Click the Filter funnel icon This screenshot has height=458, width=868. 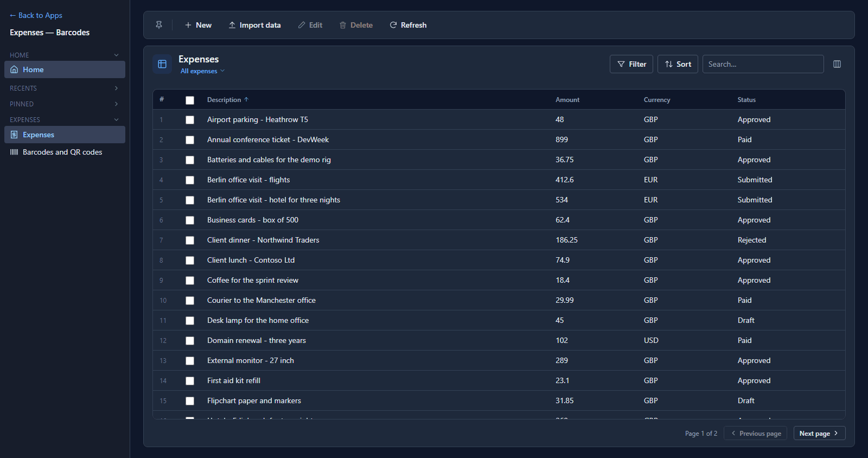[x=621, y=64]
